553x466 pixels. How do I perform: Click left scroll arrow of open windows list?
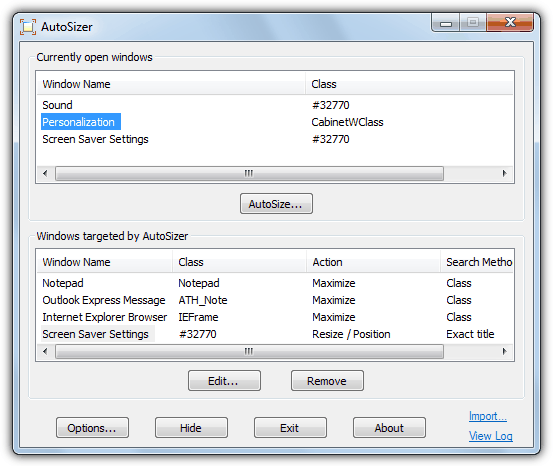[45, 173]
